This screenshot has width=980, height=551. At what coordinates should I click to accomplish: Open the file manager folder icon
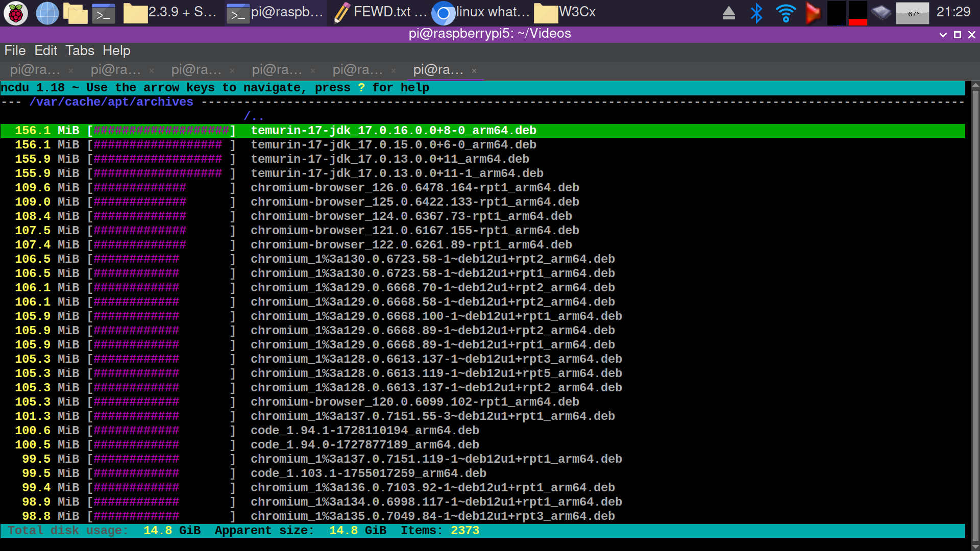75,13
